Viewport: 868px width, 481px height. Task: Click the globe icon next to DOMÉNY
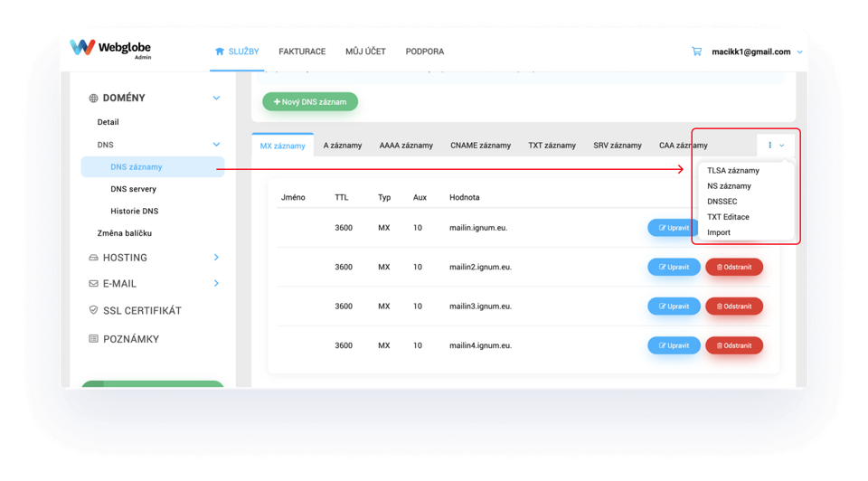(x=93, y=98)
